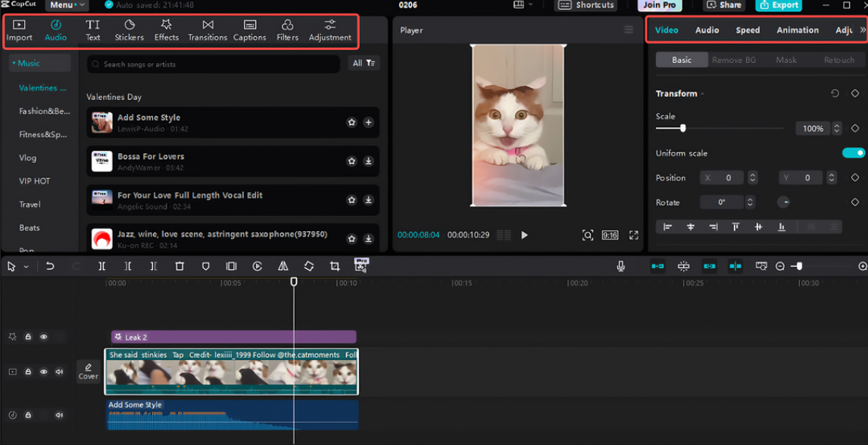Select the Mask tab

click(x=786, y=60)
